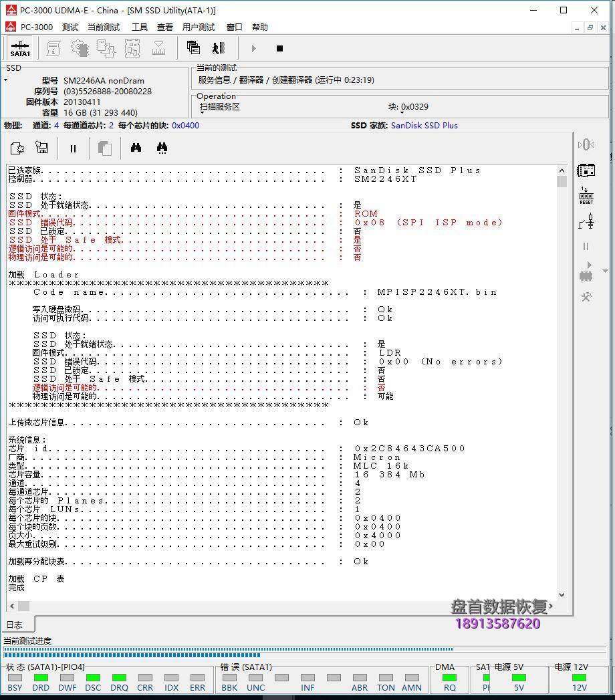615x700 pixels.
Task: Expand the SSD panel dropdown arrow
Action: [x=6, y=80]
